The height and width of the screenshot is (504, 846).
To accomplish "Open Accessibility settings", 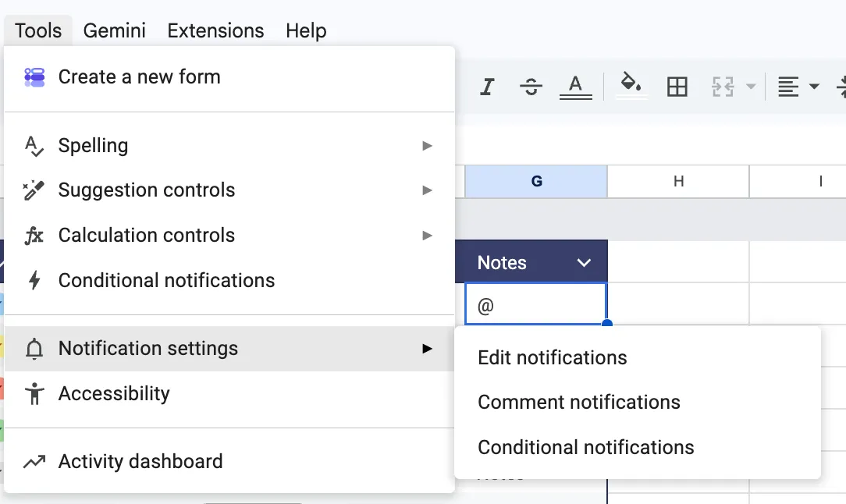I will pyautogui.click(x=229, y=394).
